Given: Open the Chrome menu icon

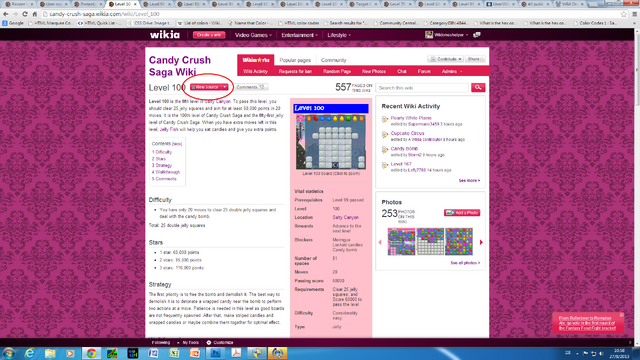Looking at the screenshot, I should (x=634, y=14).
